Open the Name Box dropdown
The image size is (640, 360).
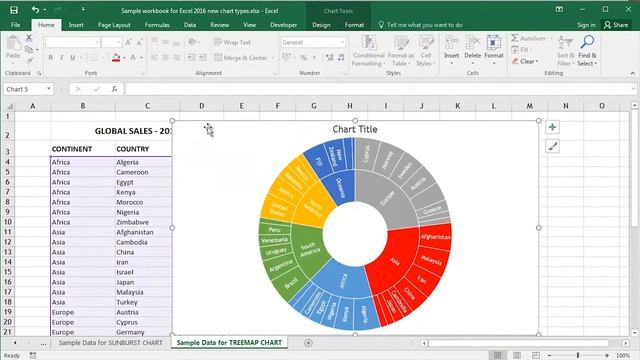coord(49,89)
